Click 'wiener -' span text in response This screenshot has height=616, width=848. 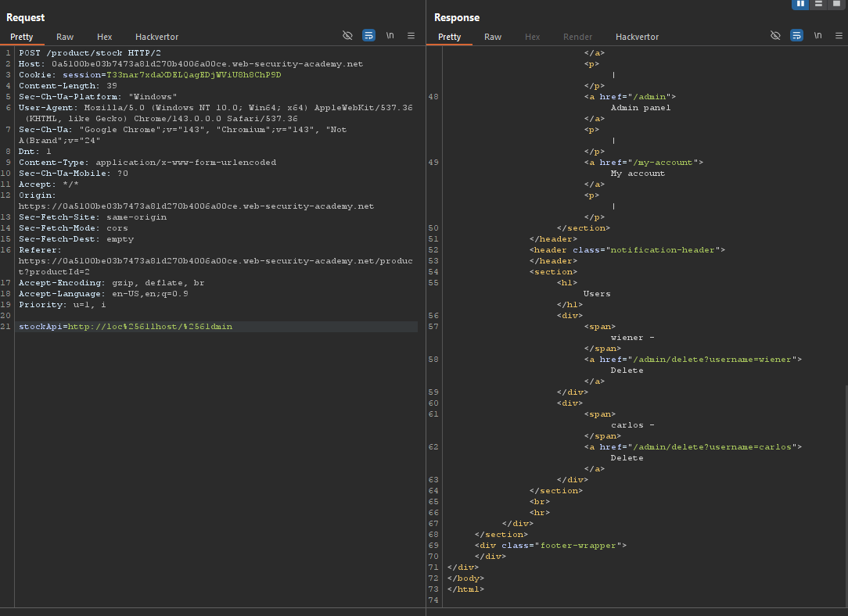click(x=633, y=338)
